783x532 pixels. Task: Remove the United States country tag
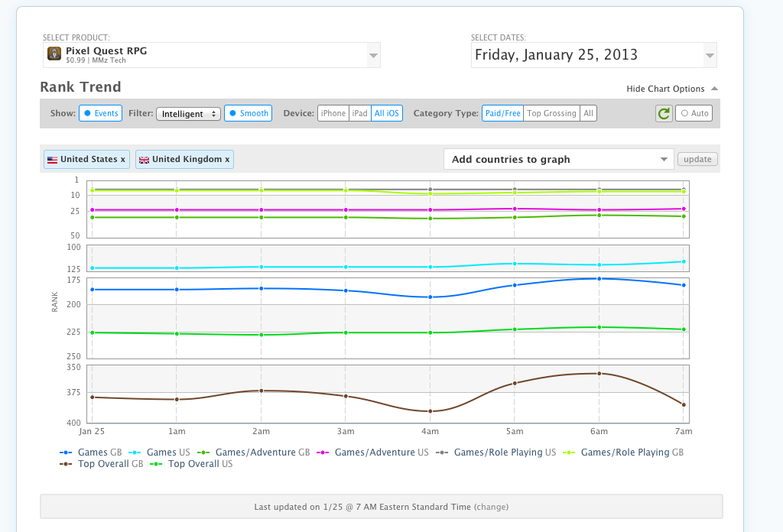coord(123,159)
